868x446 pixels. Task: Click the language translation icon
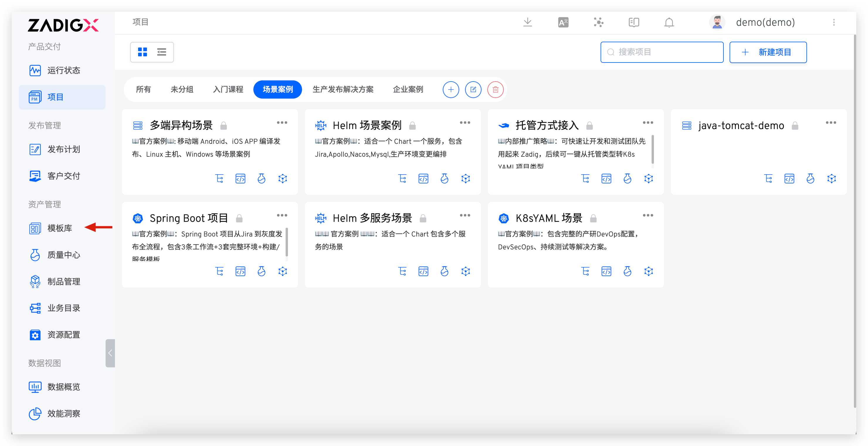pyautogui.click(x=563, y=22)
